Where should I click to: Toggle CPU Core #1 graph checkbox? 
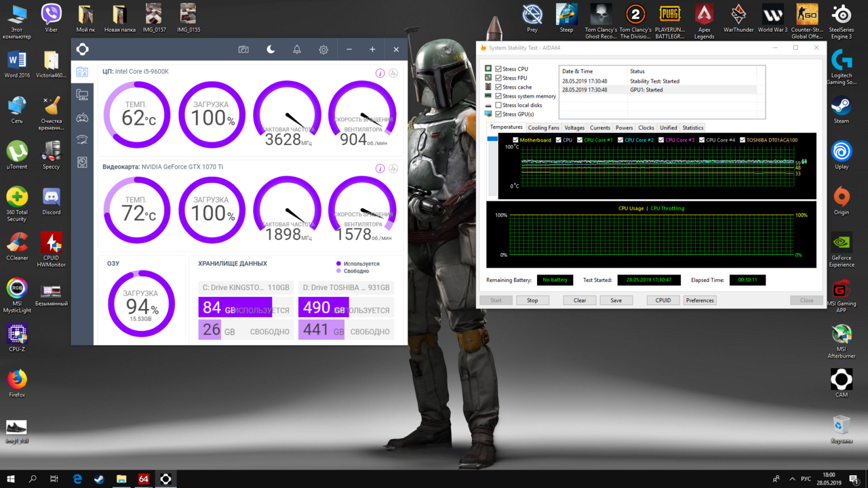click(x=580, y=140)
